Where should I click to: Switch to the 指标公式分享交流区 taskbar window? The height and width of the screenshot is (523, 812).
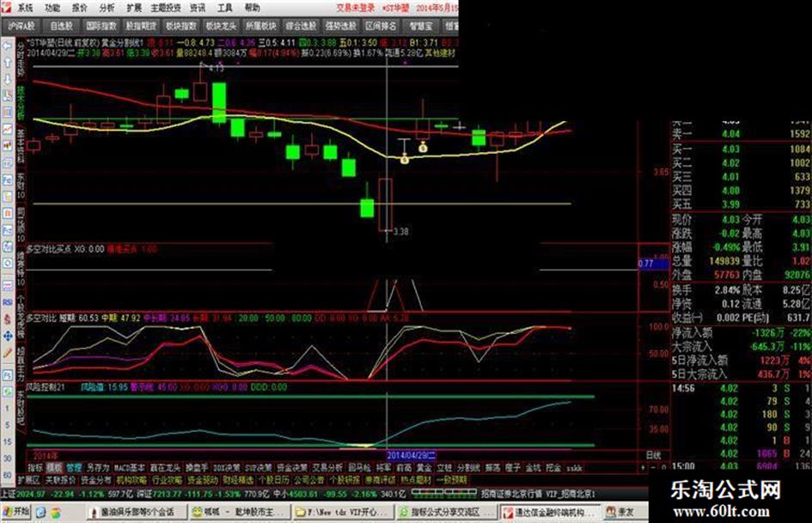pos(445,512)
